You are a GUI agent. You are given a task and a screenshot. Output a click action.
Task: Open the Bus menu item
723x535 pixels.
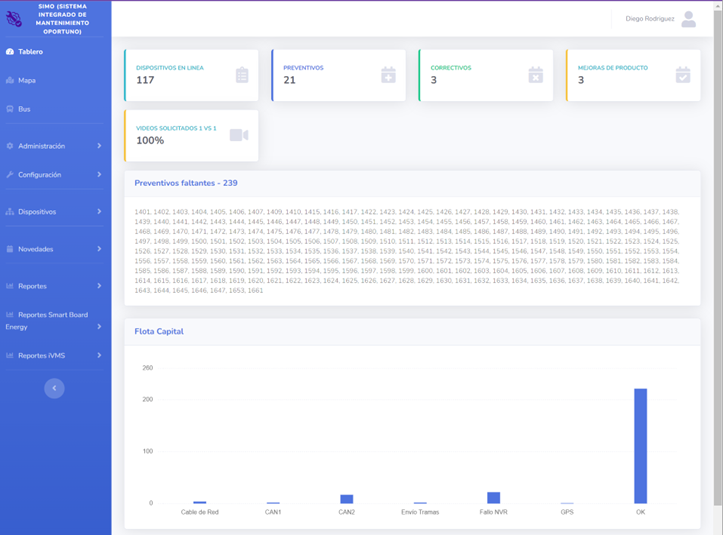pos(24,109)
